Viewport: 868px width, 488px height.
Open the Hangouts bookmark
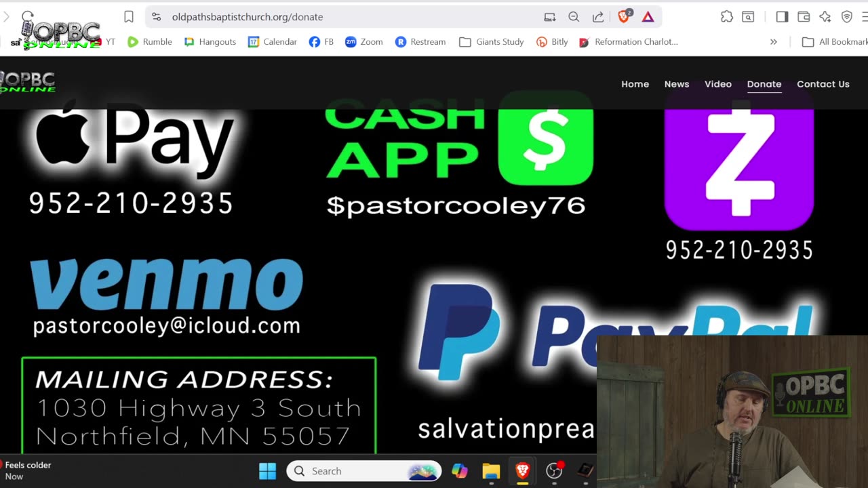pyautogui.click(x=210, y=42)
